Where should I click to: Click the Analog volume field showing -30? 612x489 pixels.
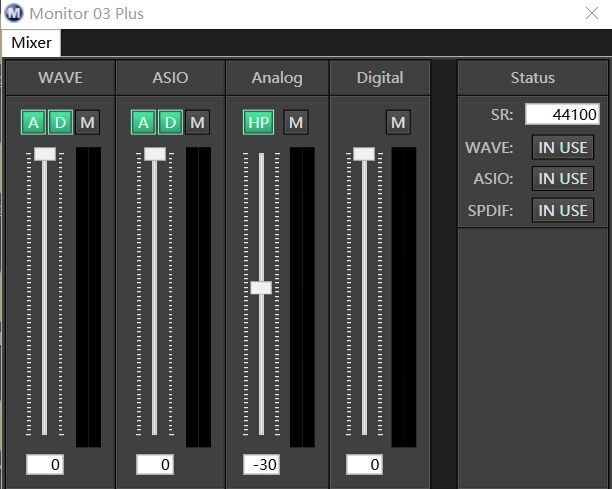261,465
